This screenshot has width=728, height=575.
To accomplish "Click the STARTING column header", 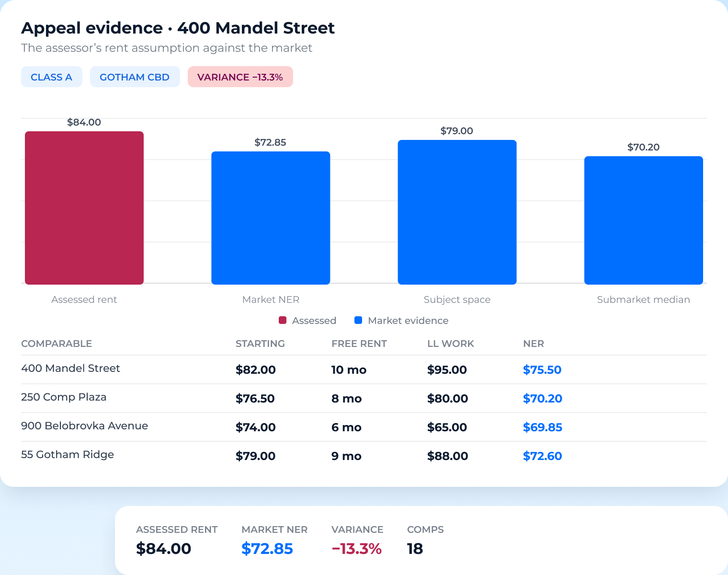I will click(260, 344).
